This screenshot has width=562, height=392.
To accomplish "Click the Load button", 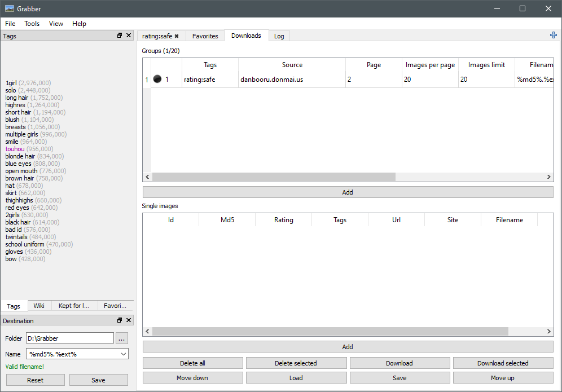I will point(296,378).
